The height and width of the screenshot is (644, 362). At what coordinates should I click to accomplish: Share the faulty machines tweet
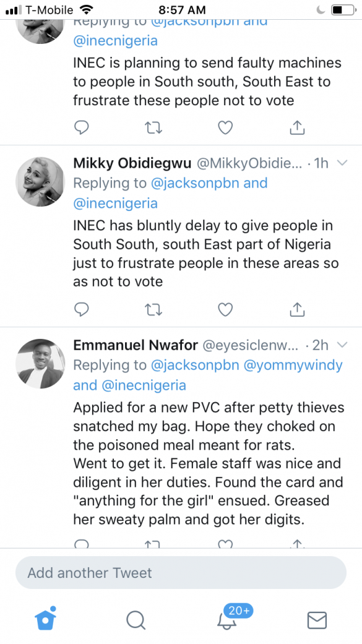tap(297, 127)
